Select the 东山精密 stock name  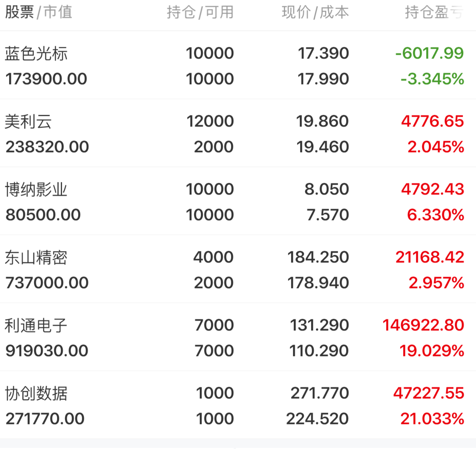point(36,258)
